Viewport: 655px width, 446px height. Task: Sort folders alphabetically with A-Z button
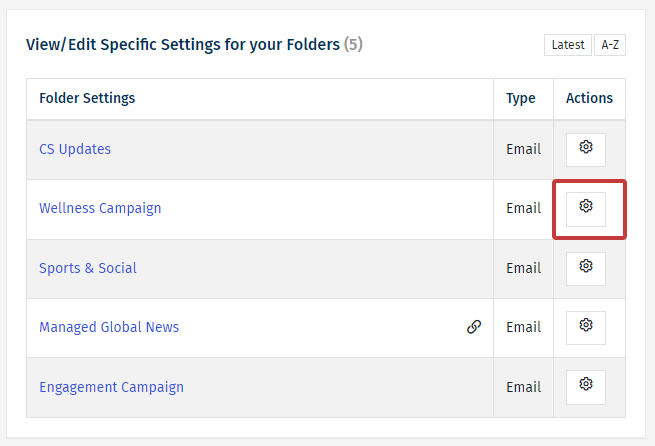point(610,45)
